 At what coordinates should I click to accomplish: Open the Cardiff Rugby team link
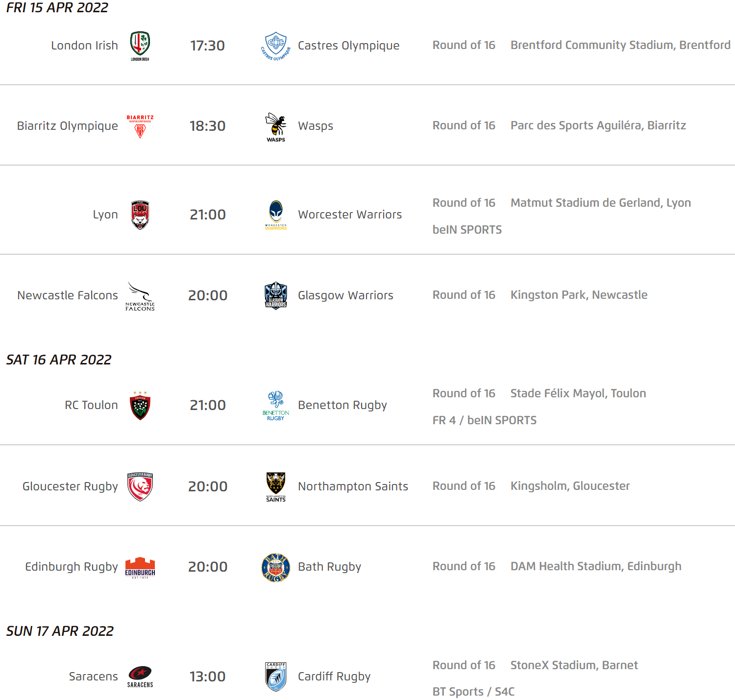coord(334,676)
